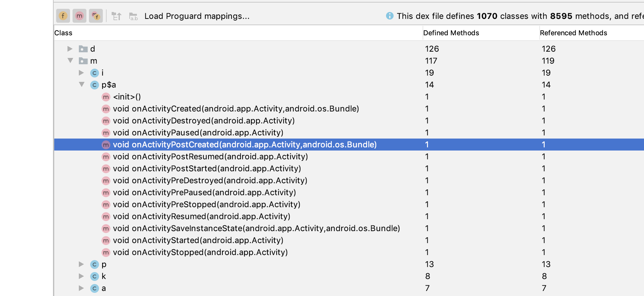Click the folder icon of package m
644x296 pixels.
83,61
